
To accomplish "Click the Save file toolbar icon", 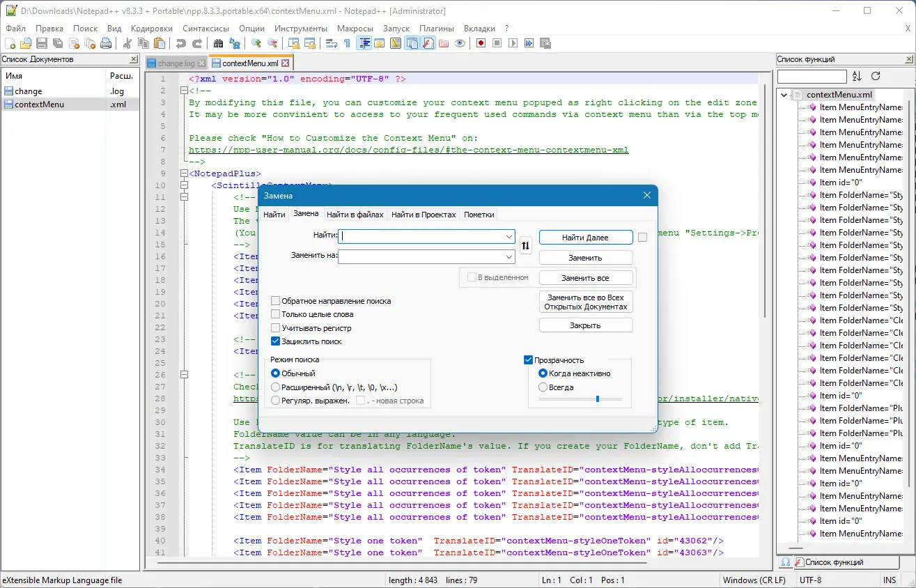I will pyautogui.click(x=42, y=43).
